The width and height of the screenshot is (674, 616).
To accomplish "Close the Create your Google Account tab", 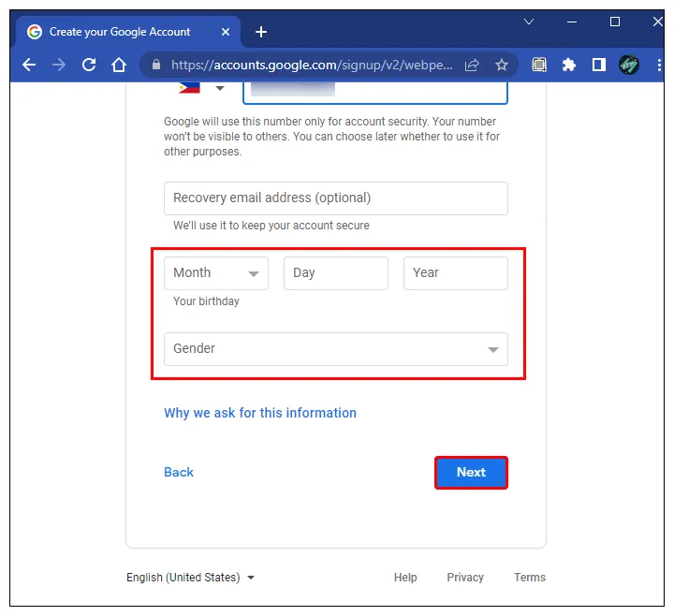I will point(226,32).
